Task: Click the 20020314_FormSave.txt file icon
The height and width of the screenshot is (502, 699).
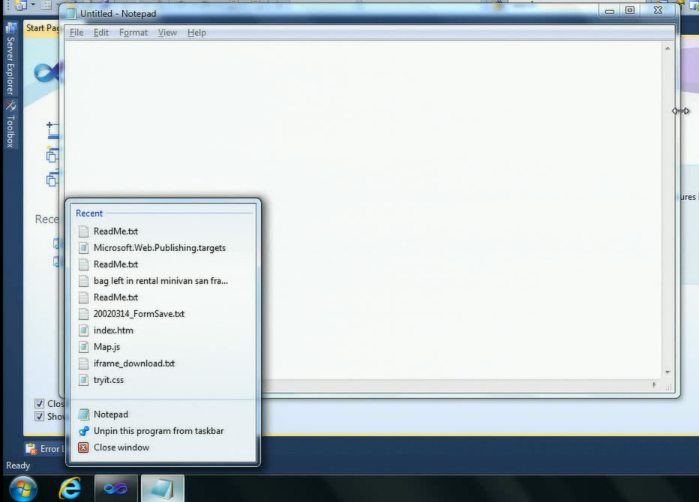Action: tap(83, 314)
